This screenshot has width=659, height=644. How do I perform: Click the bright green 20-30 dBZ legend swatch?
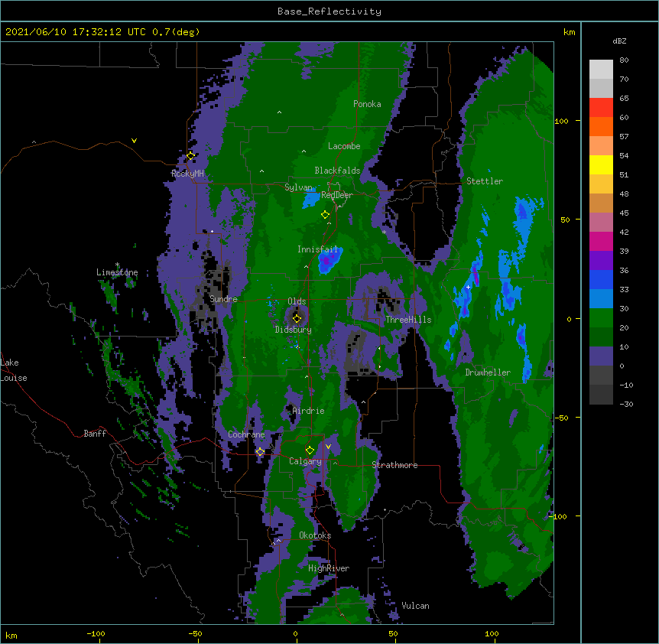pyautogui.click(x=601, y=318)
